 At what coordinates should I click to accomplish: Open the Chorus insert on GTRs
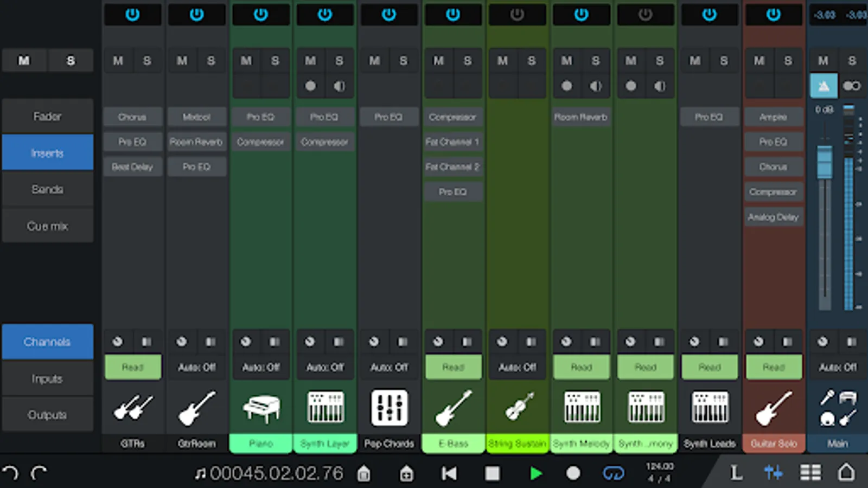[133, 117]
